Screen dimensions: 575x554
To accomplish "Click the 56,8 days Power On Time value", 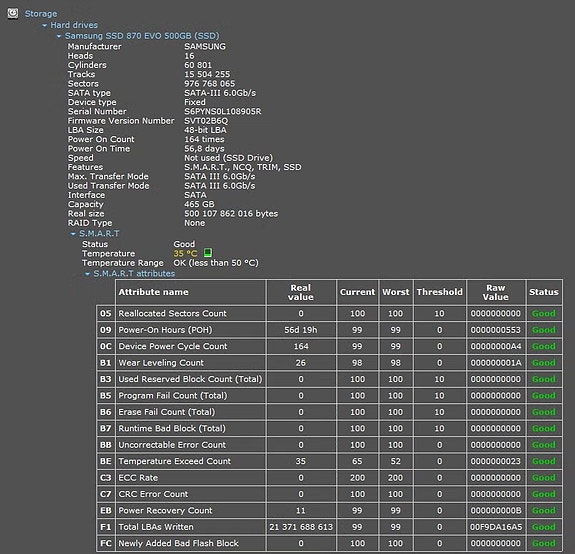I will tap(204, 148).
